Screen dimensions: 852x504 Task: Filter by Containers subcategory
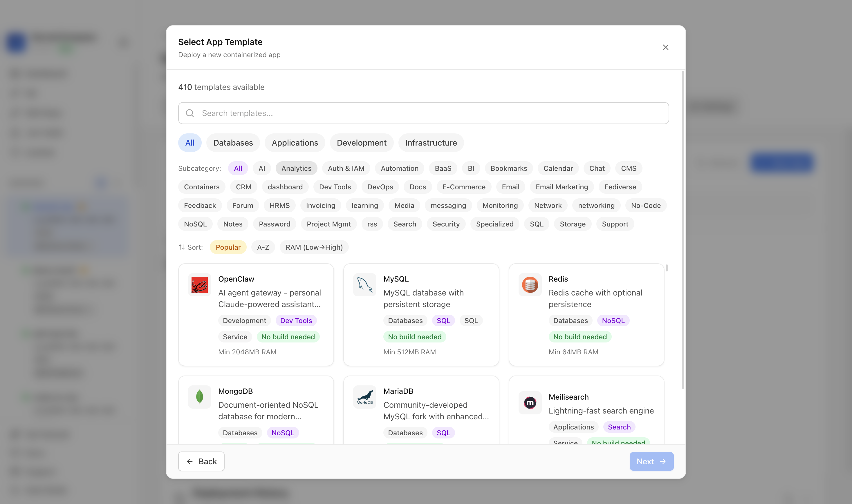pos(201,187)
